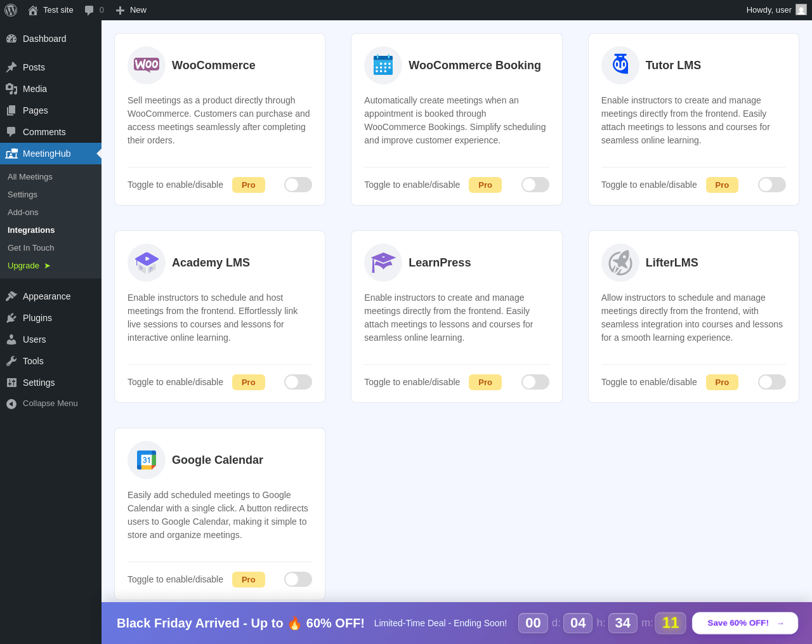The height and width of the screenshot is (644, 812).
Task: Click the LearnPress mortarboard icon
Action: (x=383, y=263)
